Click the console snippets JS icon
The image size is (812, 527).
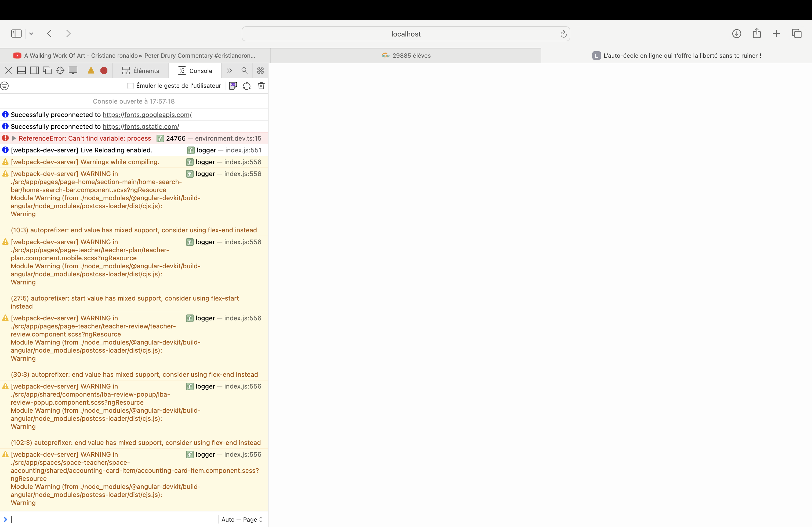[x=233, y=86]
